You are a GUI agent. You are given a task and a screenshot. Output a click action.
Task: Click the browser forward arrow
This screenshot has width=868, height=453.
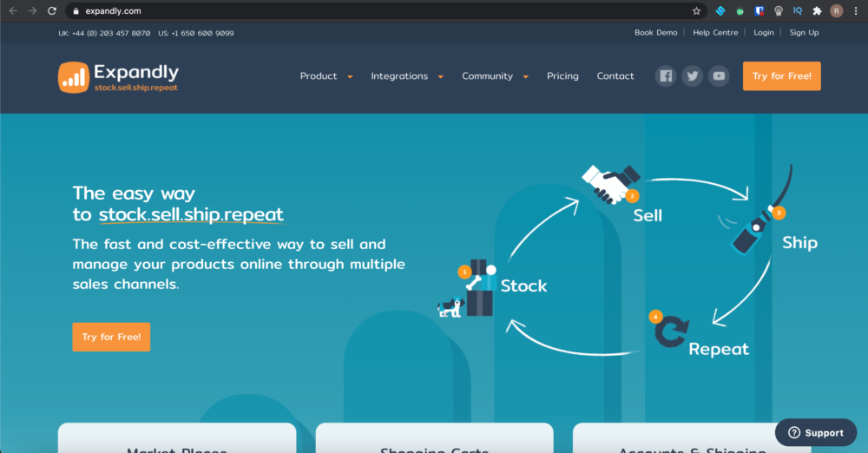[x=33, y=10]
